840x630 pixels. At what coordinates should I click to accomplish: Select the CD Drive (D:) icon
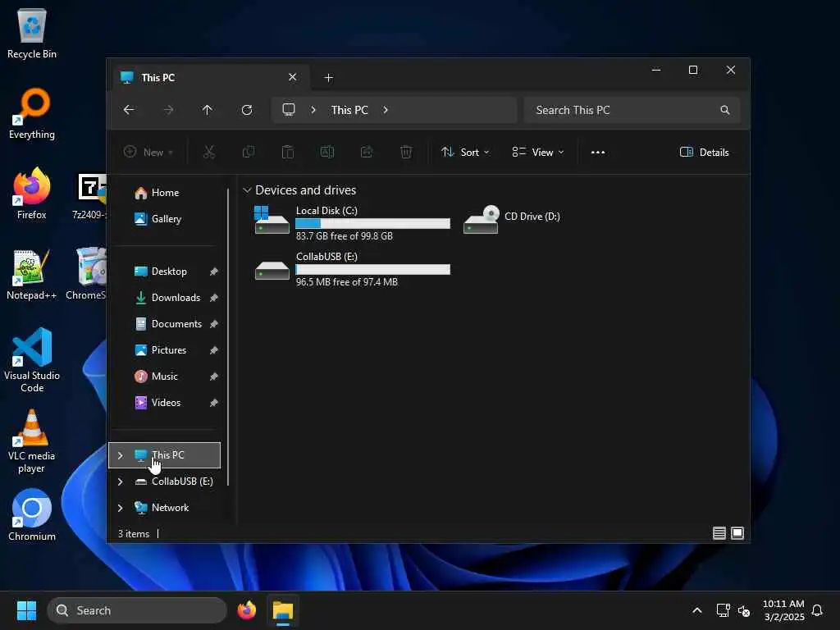pyautogui.click(x=482, y=219)
